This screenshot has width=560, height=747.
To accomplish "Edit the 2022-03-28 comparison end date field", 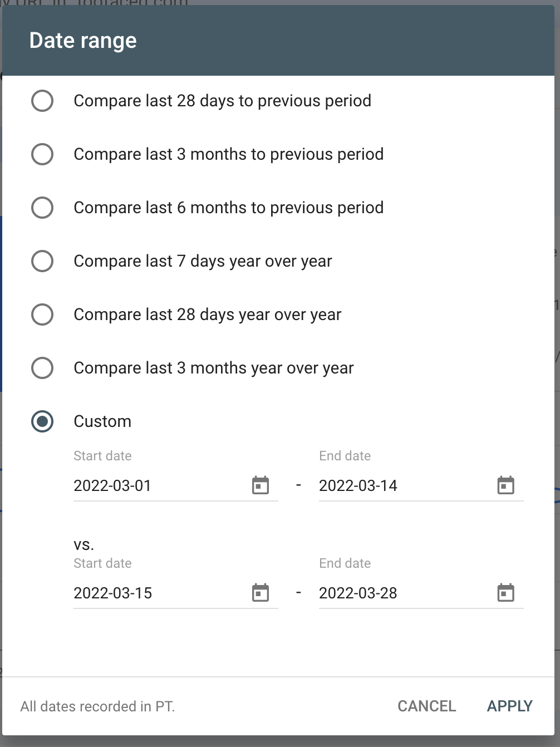I will point(401,593).
